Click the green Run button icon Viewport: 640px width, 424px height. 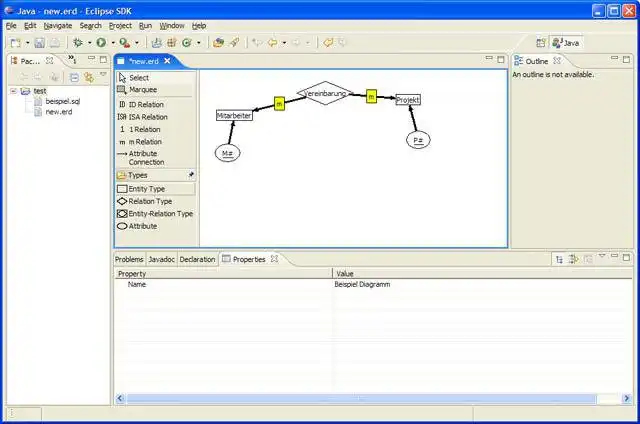[x=101, y=42]
